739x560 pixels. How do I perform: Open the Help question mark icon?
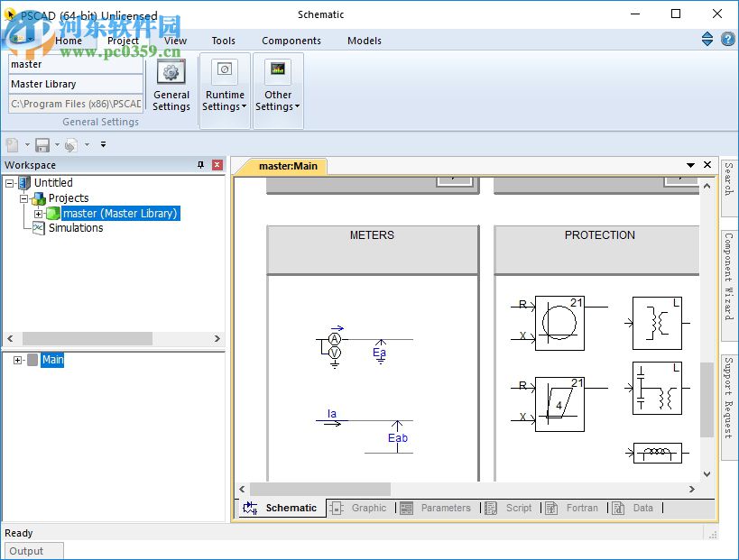pos(727,40)
